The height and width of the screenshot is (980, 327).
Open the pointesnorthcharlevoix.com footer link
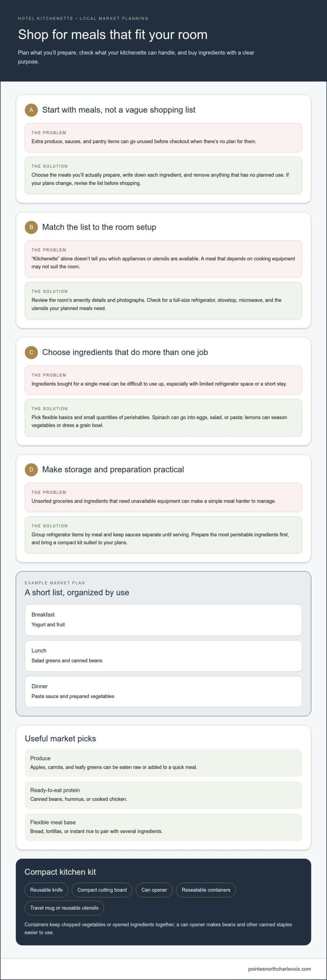tap(279, 969)
